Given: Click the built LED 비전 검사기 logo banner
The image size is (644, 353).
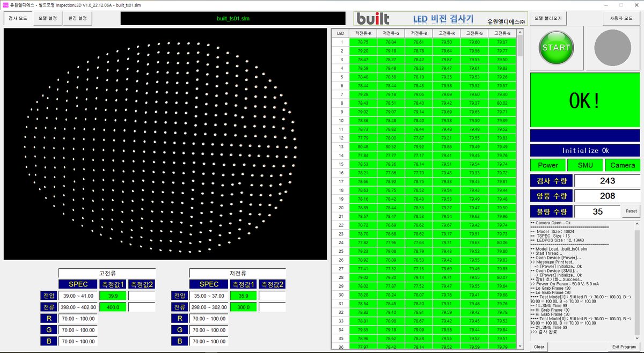Looking at the screenshot, I should (442, 19).
